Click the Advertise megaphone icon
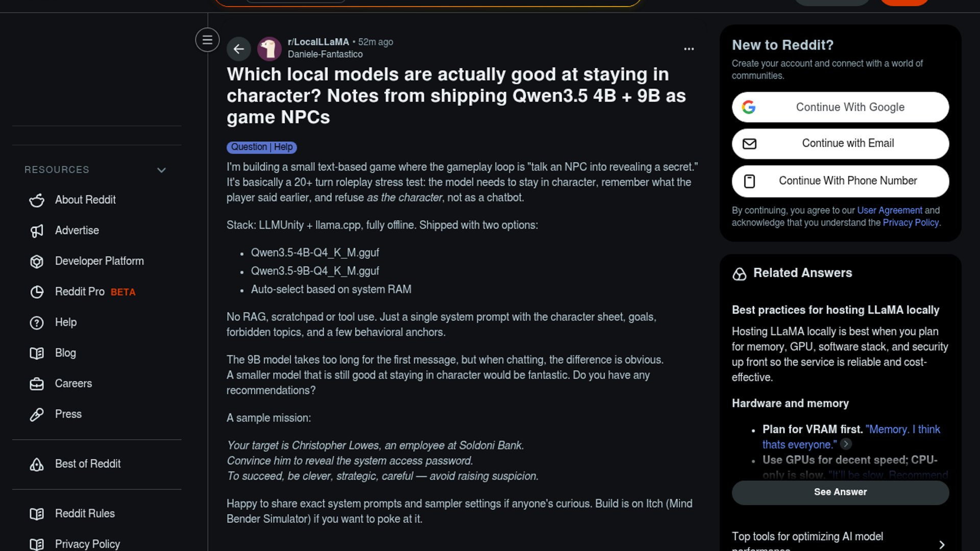 37,231
